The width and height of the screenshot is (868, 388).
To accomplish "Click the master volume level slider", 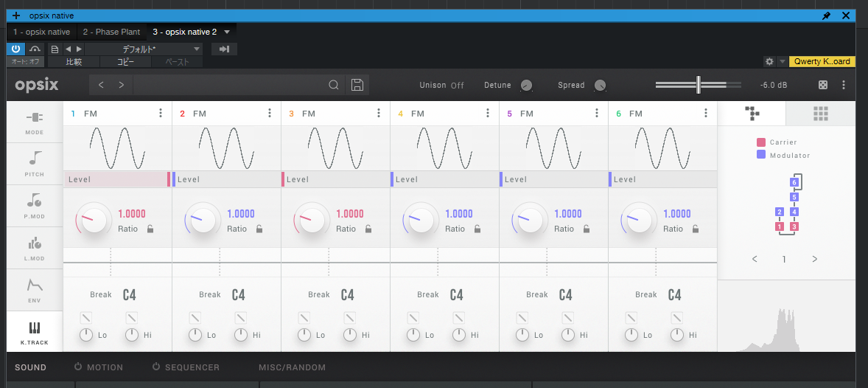I will 699,85.
